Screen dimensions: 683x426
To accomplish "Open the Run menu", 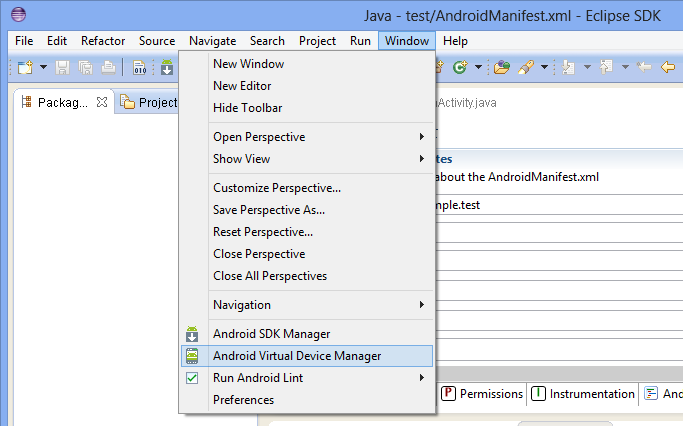I will click(360, 41).
